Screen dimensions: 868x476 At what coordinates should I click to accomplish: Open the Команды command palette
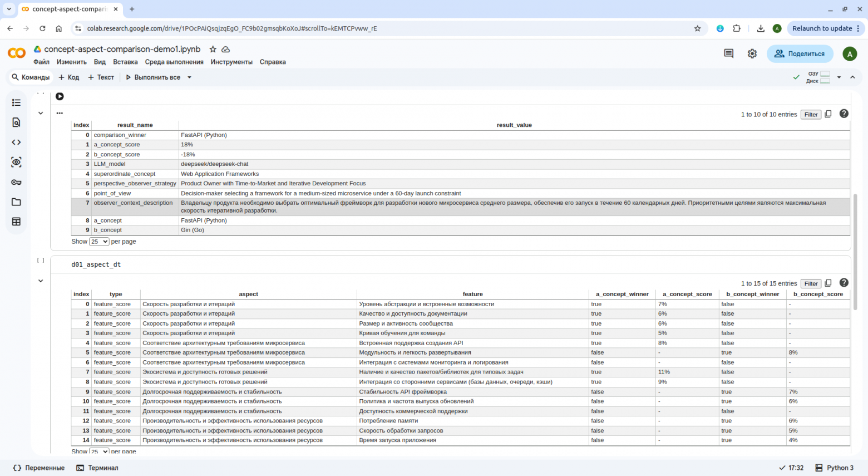tap(31, 77)
